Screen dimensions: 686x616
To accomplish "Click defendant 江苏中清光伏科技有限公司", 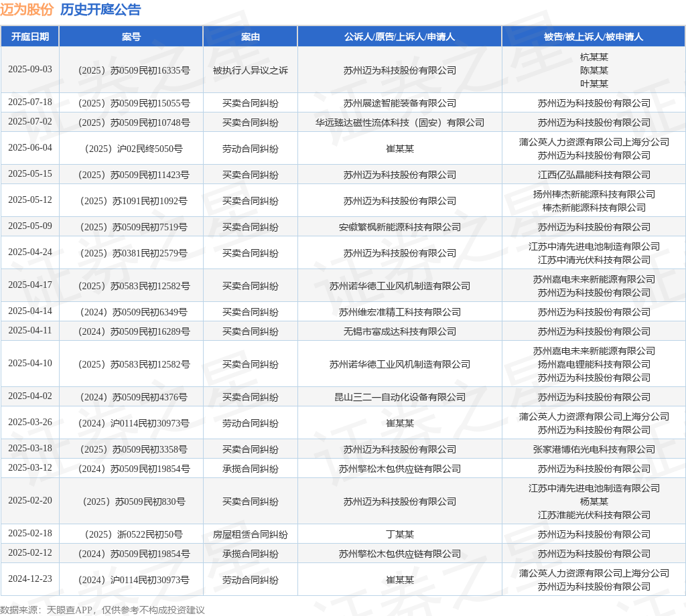I will (x=594, y=260).
